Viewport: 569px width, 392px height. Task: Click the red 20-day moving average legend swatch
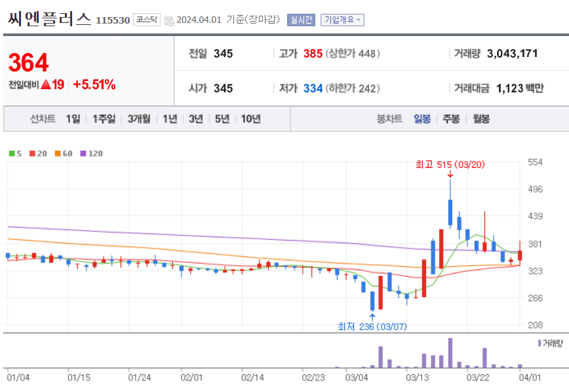click(33, 153)
